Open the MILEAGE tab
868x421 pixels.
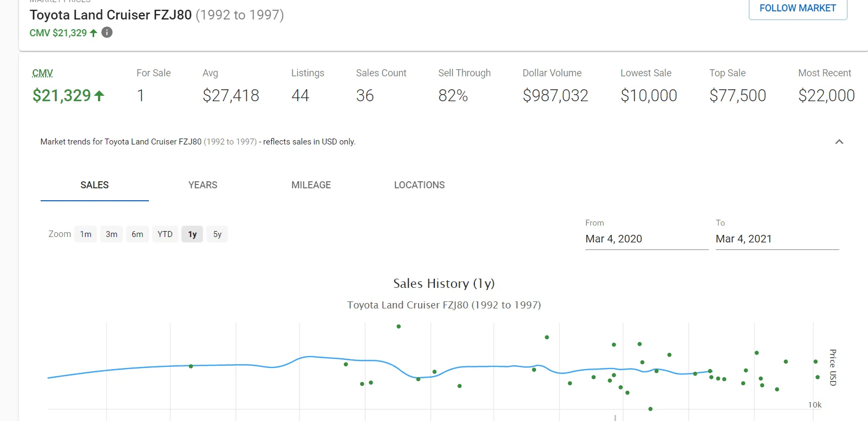pyautogui.click(x=311, y=185)
